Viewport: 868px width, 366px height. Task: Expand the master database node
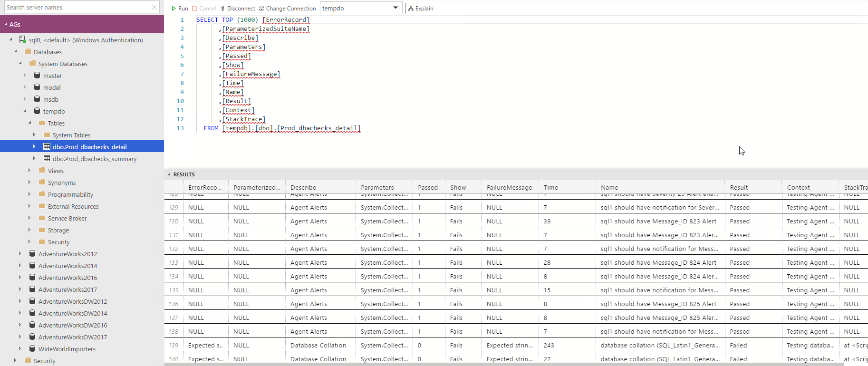point(25,75)
